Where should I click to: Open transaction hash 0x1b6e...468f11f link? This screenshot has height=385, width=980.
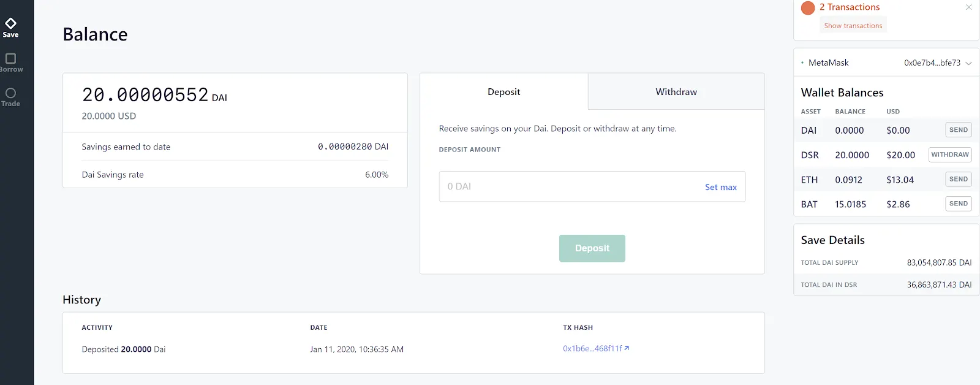[592, 349]
